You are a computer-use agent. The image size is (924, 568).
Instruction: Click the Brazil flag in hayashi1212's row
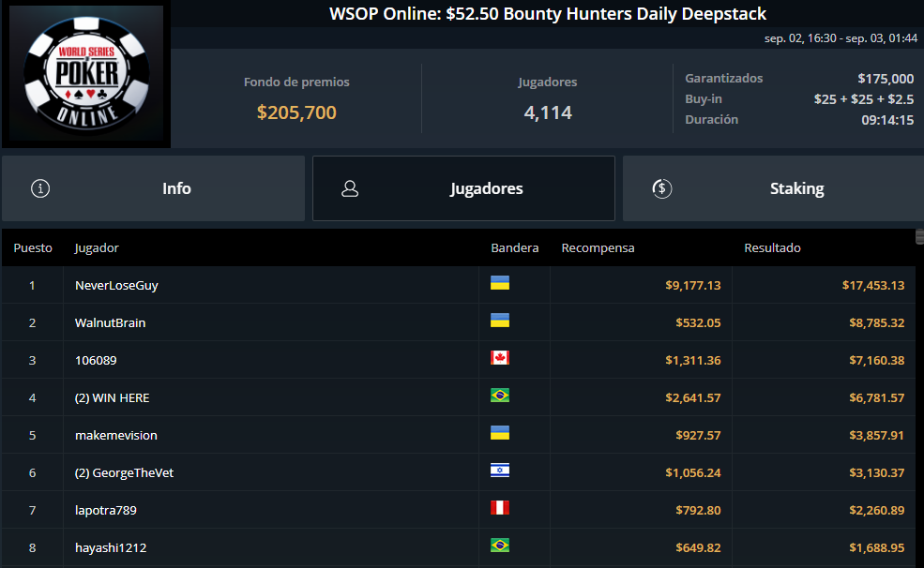click(x=500, y=546)
